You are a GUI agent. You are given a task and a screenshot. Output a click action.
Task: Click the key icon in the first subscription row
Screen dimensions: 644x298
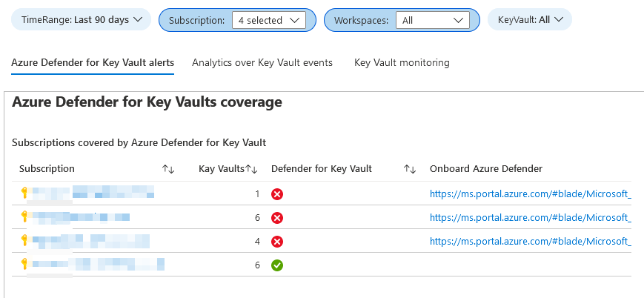(24, 193)
